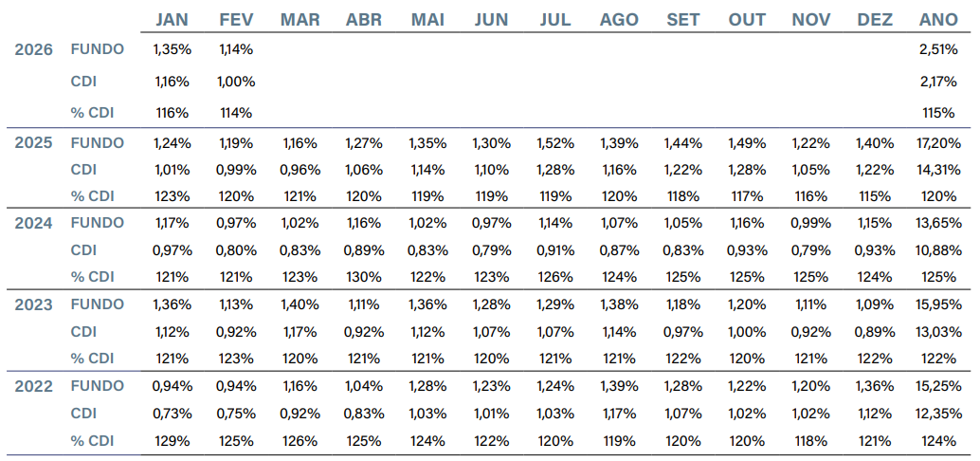980x461 pixels.
Task: Select the ANO column header
Action: (938, 20)
